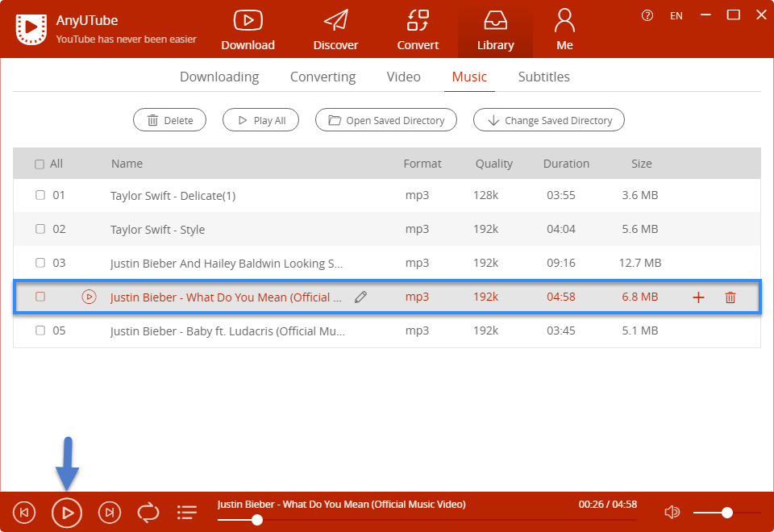Click the Format column header
This screenshot has height=532, width=774.
coord(422,164)
